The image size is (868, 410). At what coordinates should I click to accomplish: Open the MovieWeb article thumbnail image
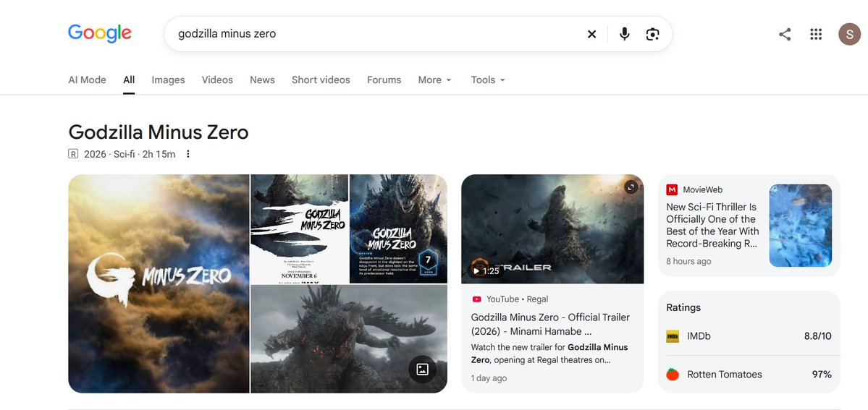point(801,226)
